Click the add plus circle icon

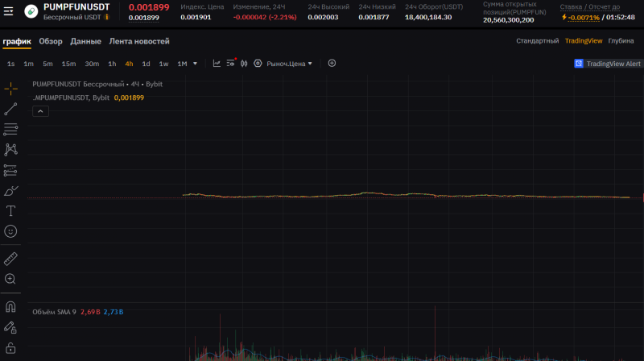[332, 64]
